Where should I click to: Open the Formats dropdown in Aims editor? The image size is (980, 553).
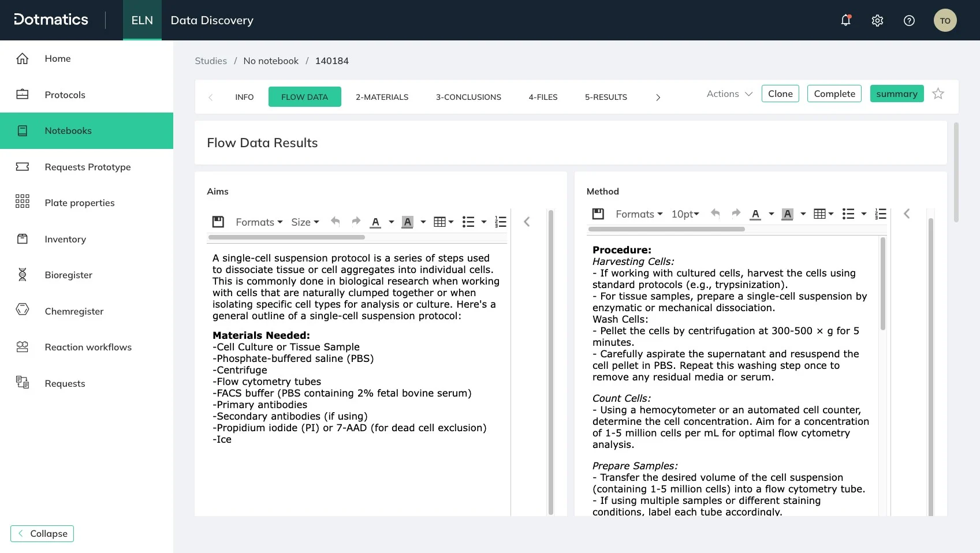[258, 222]
